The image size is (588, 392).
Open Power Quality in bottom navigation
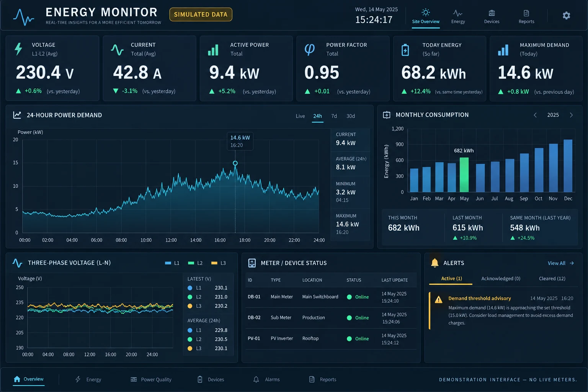point(151,379)
